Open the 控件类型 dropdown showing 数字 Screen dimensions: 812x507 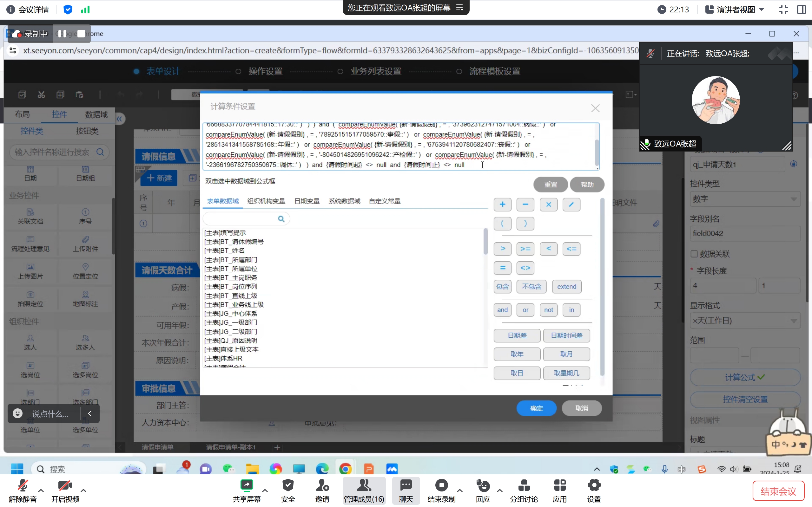pos(744,199)
